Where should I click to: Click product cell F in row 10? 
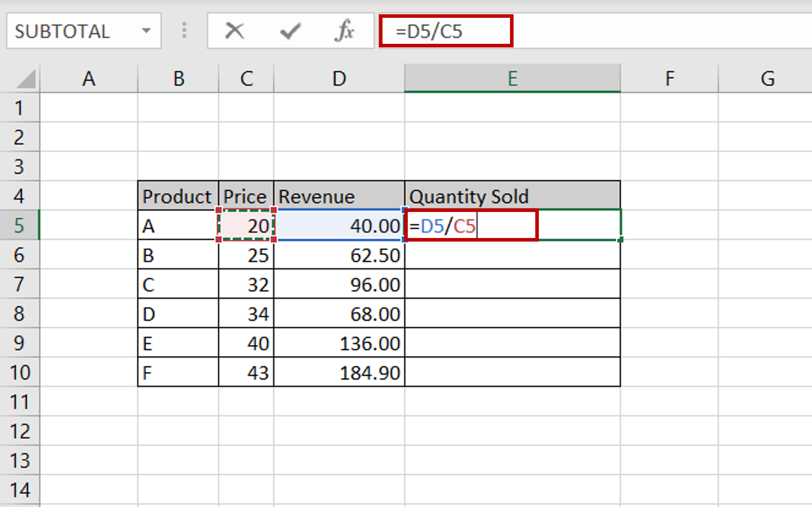point(178,372)
